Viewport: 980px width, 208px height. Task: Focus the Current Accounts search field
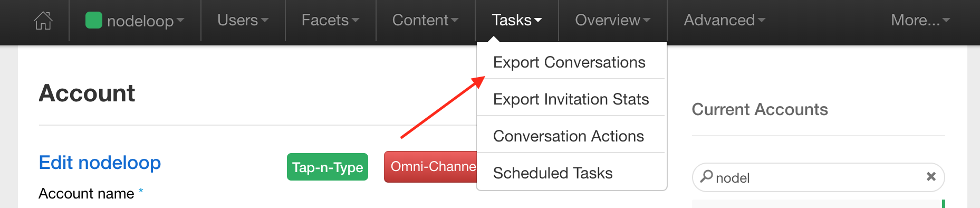pyautogui.click(x=818, y=177)
